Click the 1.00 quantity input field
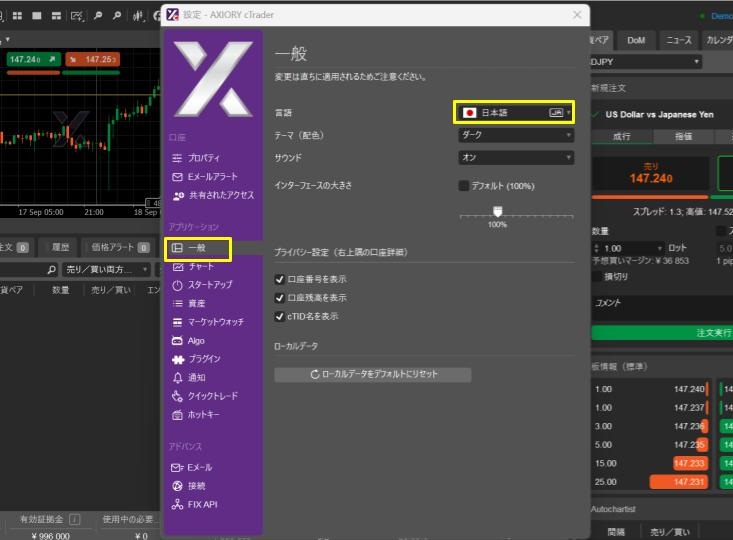Screen dimensions: 733x540 [627, 248]
